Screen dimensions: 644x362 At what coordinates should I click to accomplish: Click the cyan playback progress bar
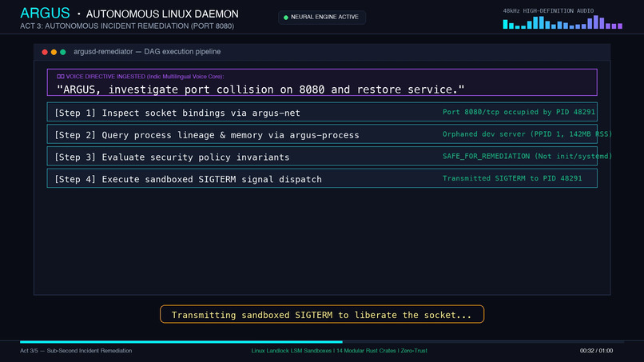coord(181,342)
